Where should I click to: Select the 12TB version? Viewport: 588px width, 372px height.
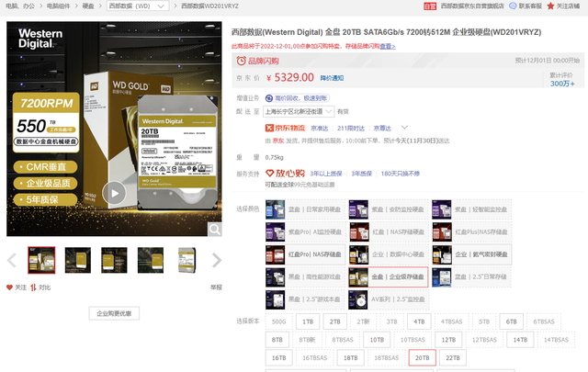point(448,340)
